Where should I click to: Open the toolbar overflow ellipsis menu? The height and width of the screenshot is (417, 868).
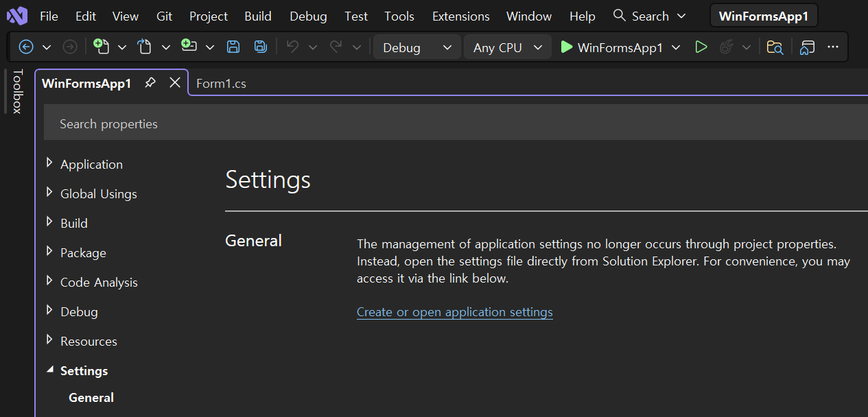833,47
